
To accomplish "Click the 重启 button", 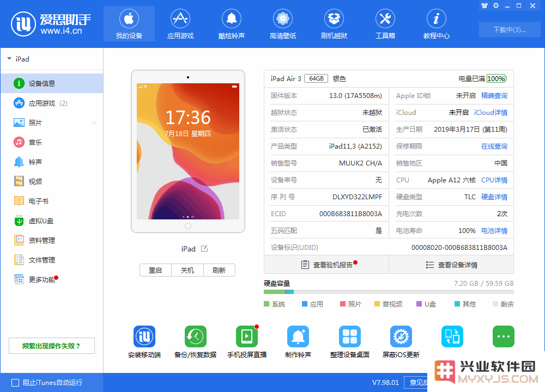I will 155,270.
